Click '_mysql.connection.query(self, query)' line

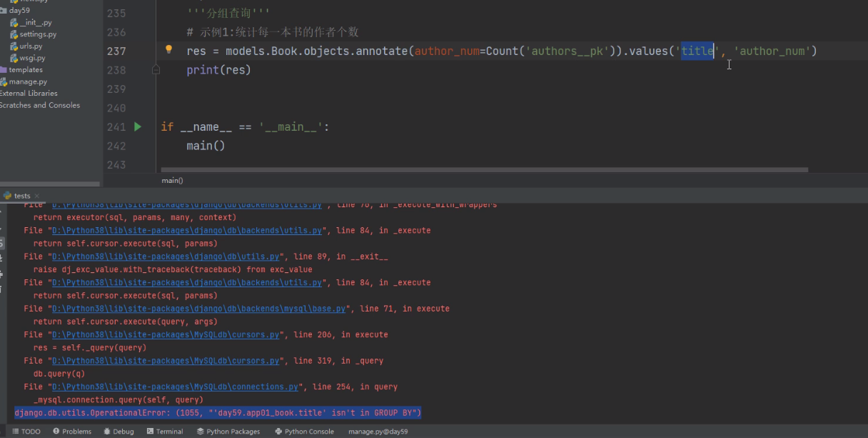click(118, 400)
